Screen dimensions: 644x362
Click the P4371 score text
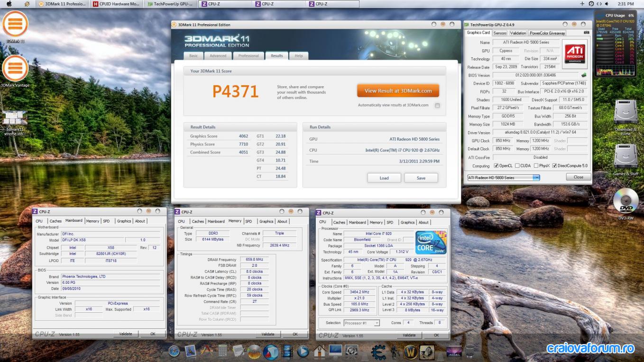[x=235, y=91]
